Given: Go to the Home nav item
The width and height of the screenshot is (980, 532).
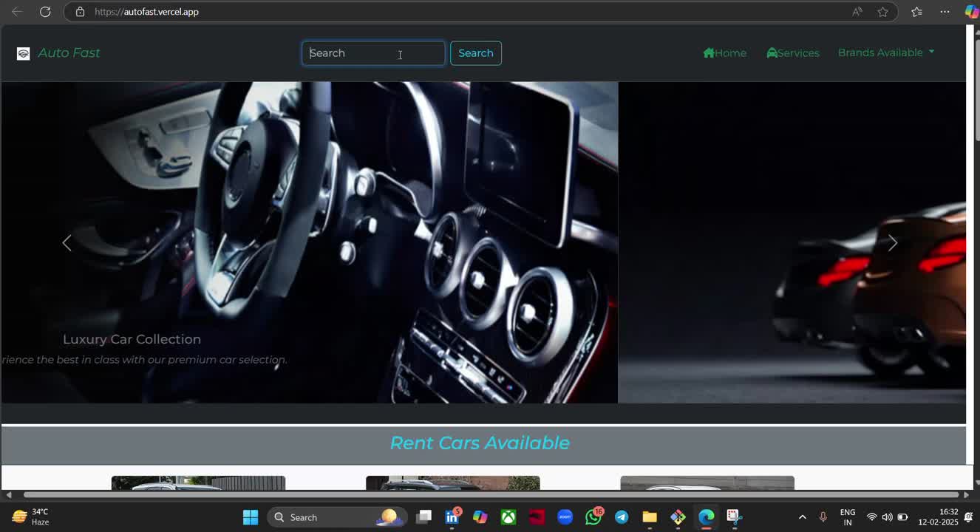Looking at the screenshot, I should pyautogui.click(x=724, y=53).
